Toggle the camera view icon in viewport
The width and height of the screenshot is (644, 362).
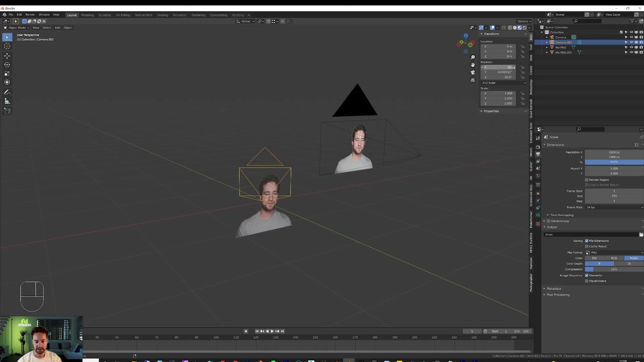(x=473, y=72)
